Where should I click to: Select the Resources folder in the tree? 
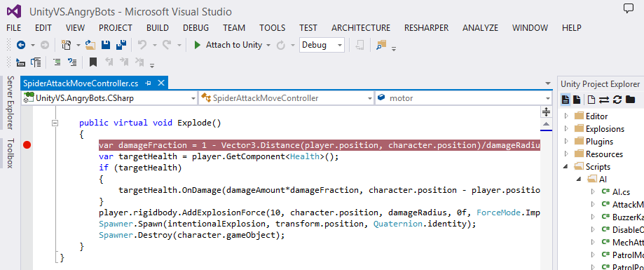604,154
